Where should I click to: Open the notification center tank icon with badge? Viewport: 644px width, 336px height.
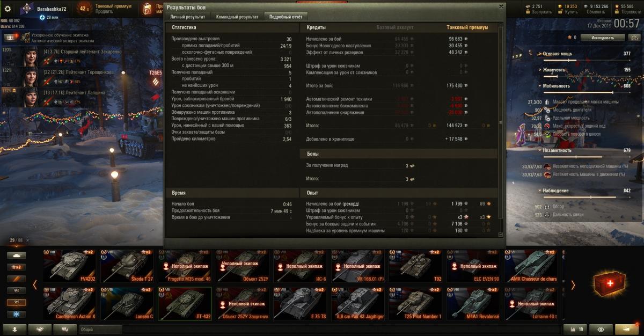pos(626,329)
